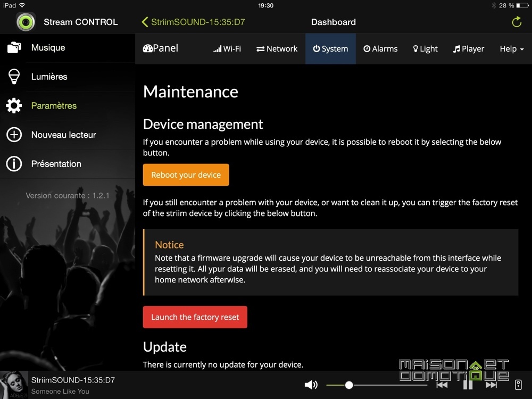
Task: Tap the 19:30 clock in status bar
Action: (x=265, y=5)
